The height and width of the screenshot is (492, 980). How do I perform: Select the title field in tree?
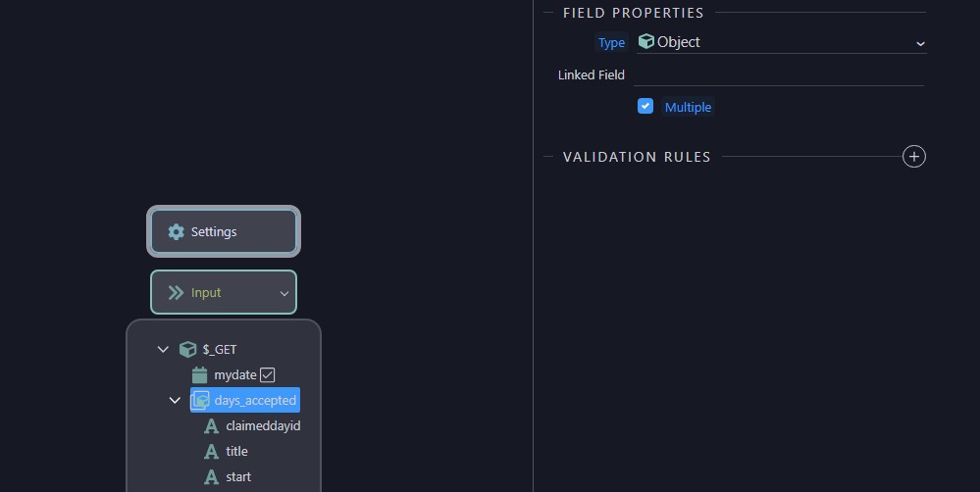236,452
